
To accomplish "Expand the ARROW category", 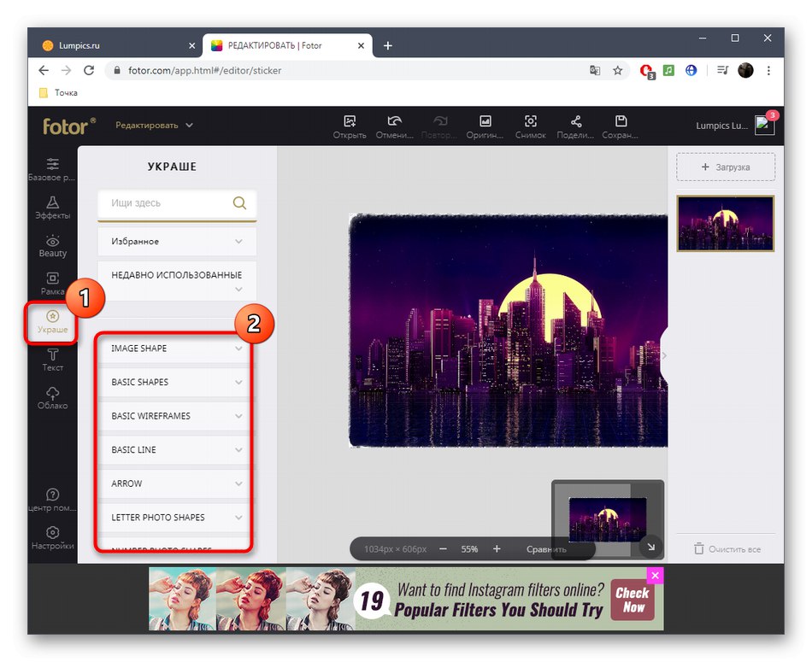I will click(177, 483).
